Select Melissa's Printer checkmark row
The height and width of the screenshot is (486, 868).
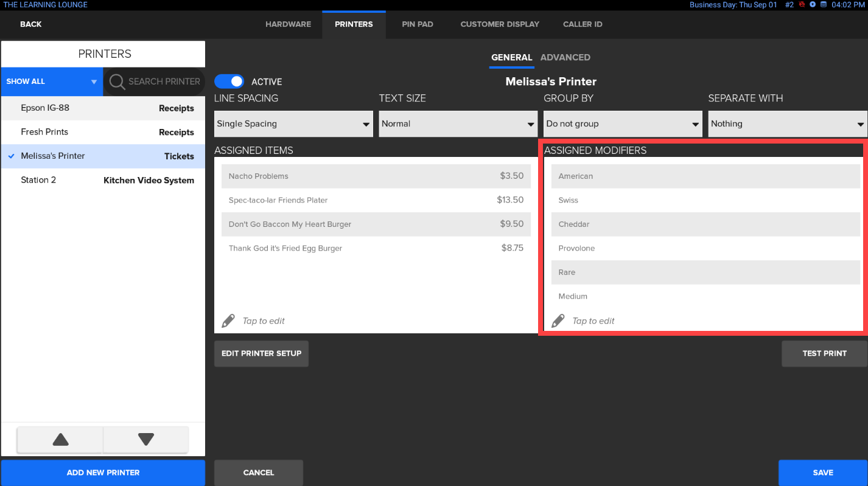[103, 156]
